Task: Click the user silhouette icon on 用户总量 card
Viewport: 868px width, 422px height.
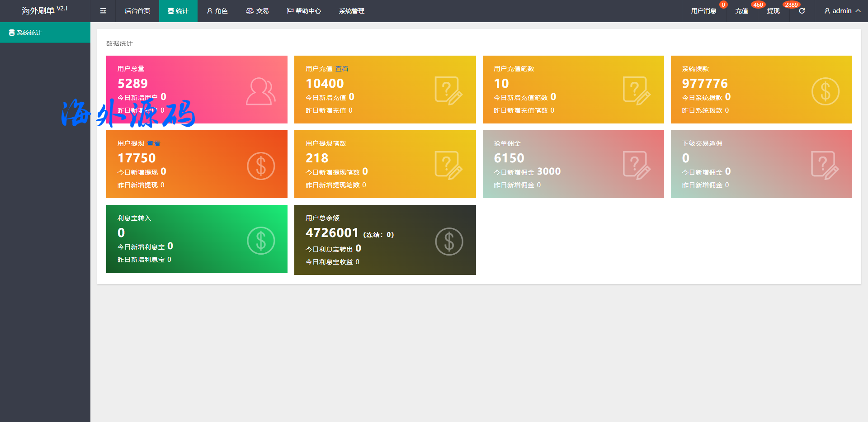Action: pos(260,91)
